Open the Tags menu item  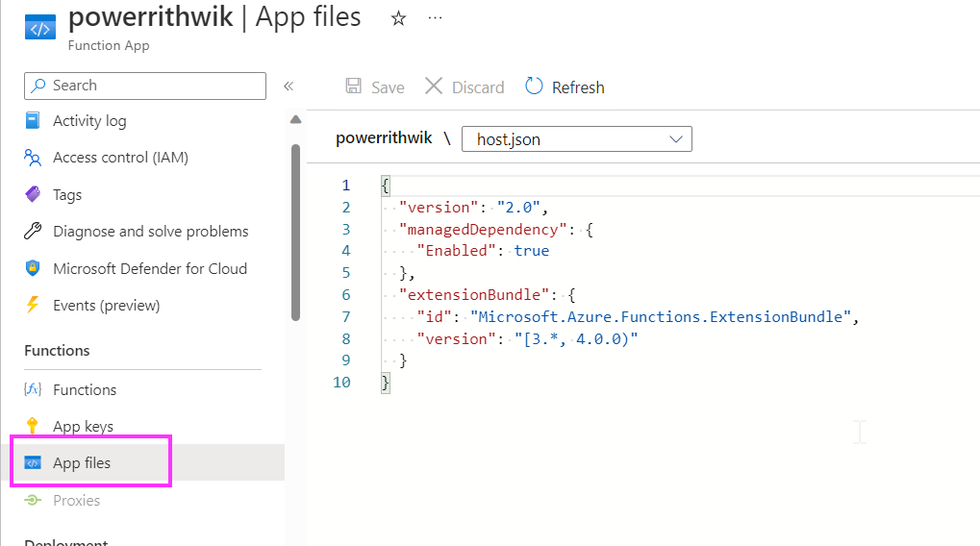point(67,195)
